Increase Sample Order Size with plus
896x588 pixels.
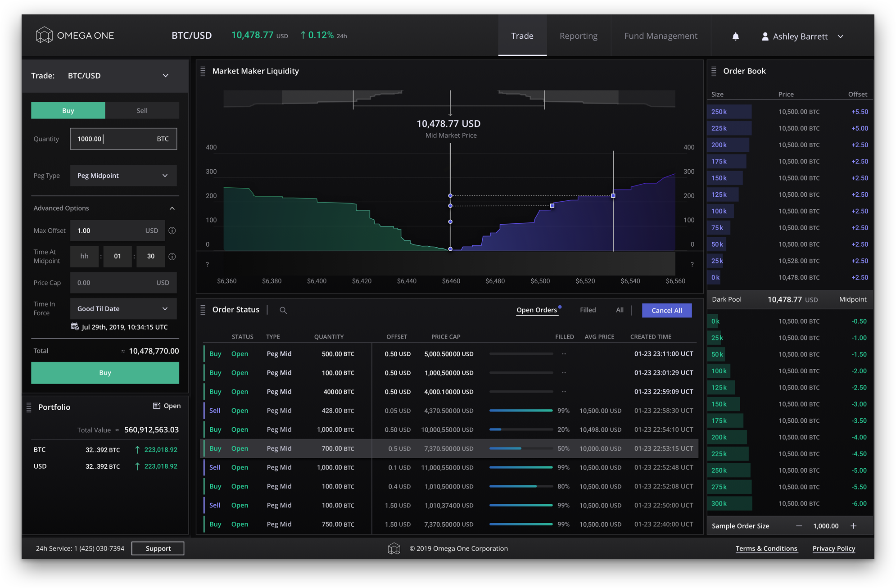click(x=853, y=526)
